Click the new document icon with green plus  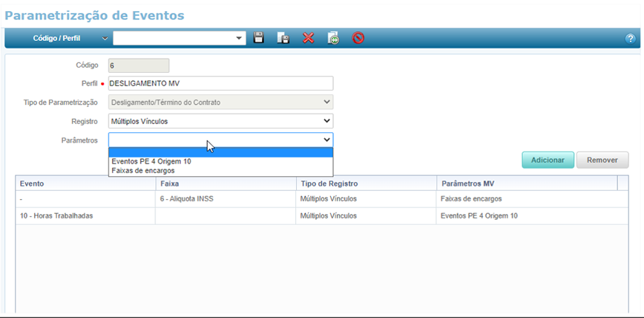[x=333, y=38]
